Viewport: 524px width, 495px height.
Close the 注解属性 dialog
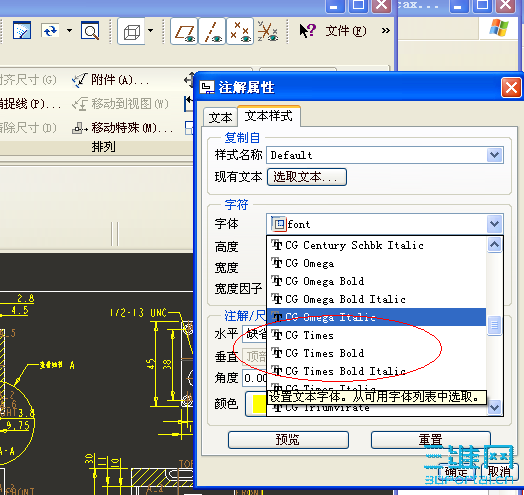click(x=511, y=88)
